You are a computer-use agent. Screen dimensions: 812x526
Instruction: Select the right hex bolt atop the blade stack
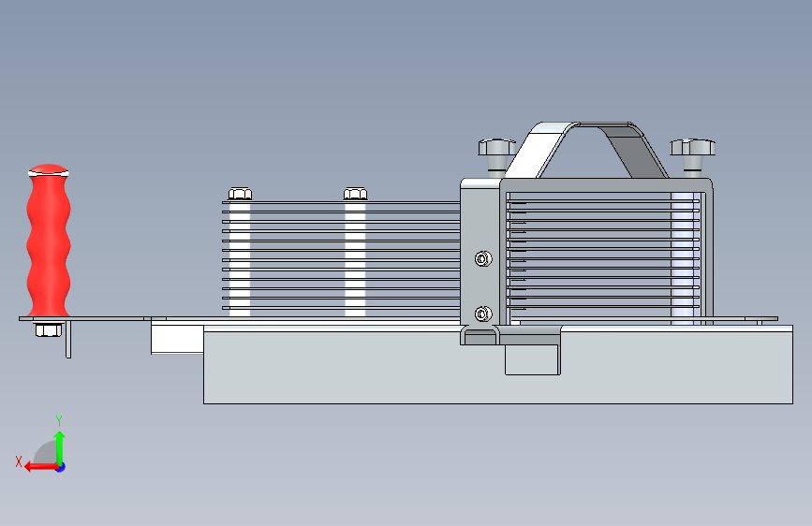[355, 194]
